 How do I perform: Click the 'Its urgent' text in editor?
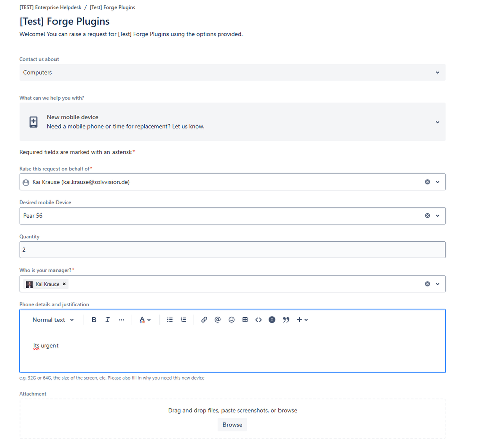[45, 346]
